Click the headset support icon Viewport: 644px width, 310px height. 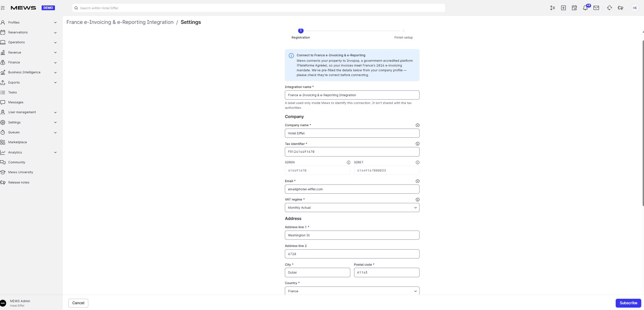(610, 8)
